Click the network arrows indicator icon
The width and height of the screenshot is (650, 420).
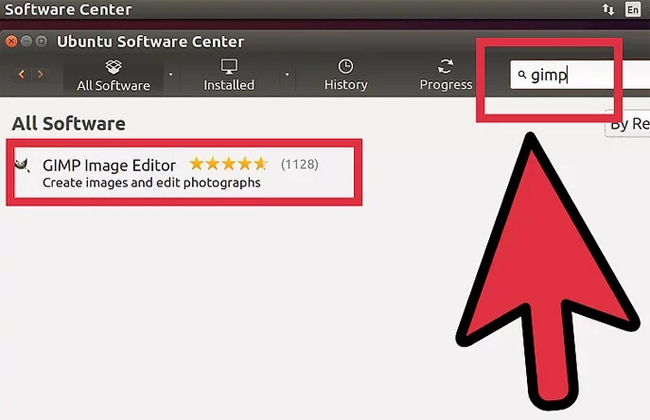point(608,9)
